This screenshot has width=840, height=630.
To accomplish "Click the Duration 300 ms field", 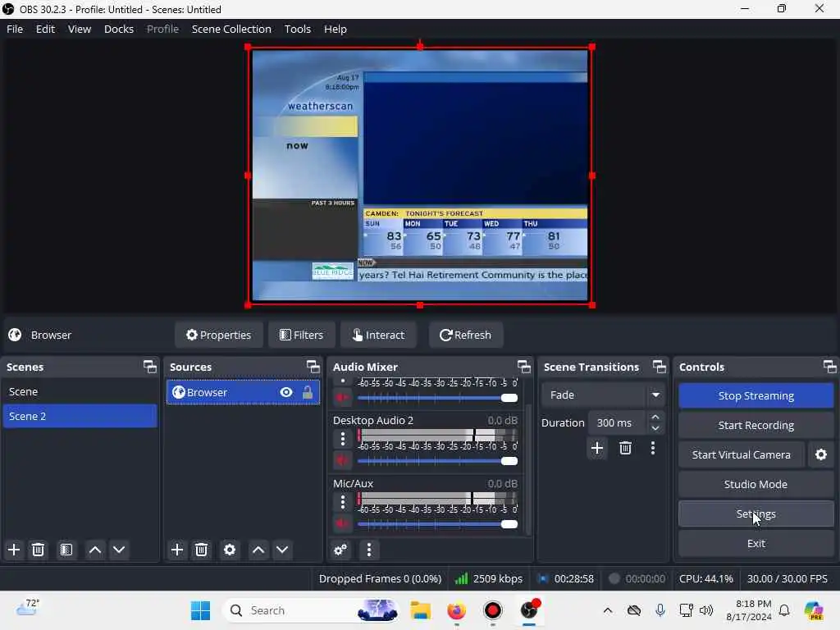I will (x=619, y=422).
